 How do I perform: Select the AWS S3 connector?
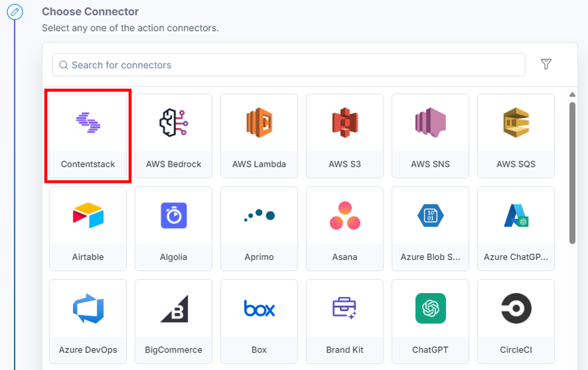click(345, 136)
